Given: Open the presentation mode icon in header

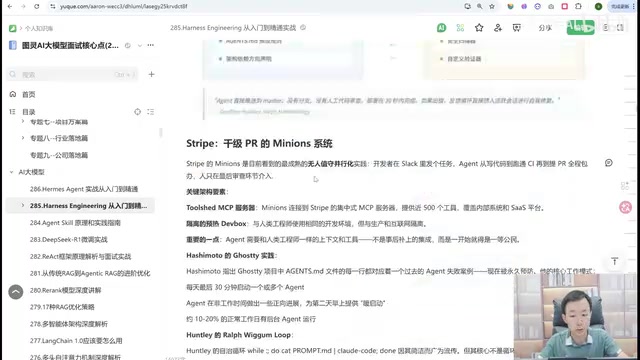Looking at the screenshot, I should pos(517,28).
